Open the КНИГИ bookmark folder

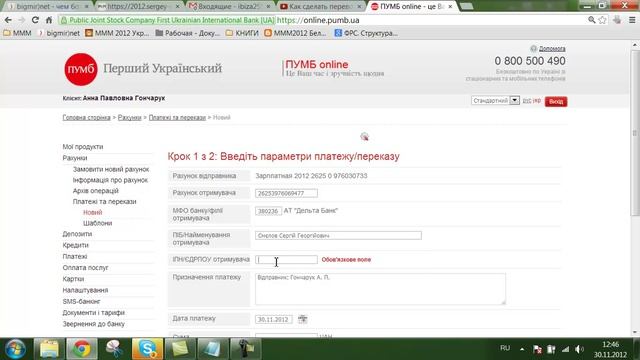coord(242,33)
